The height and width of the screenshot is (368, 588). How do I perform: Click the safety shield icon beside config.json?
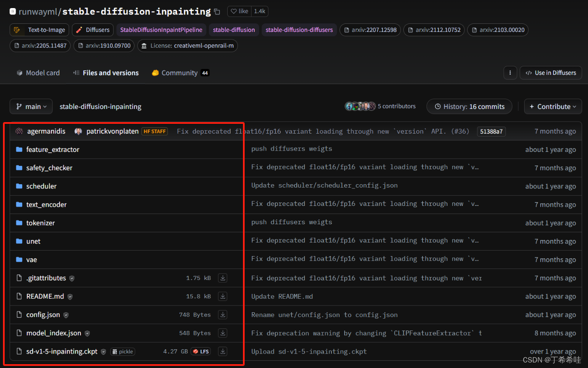(x=66, y=315)
